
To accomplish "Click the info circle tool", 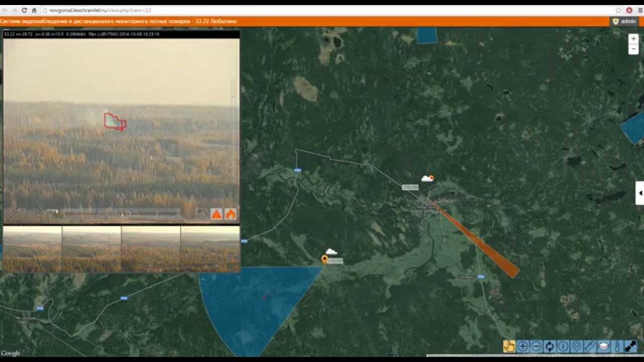I will [x=563, y=346].
